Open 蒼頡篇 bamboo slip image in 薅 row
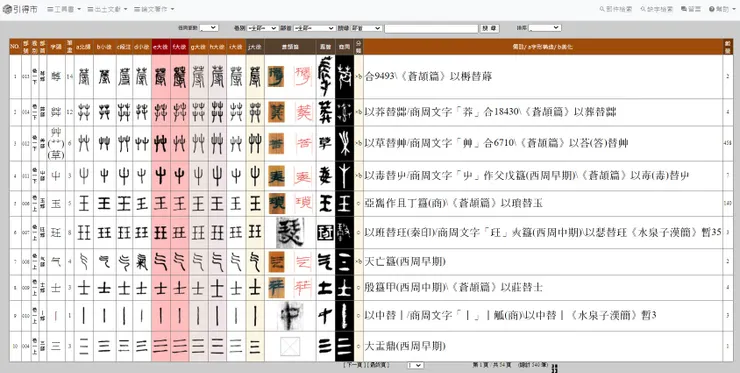Viewport: 740px width, 373px height. click(276, 76)
